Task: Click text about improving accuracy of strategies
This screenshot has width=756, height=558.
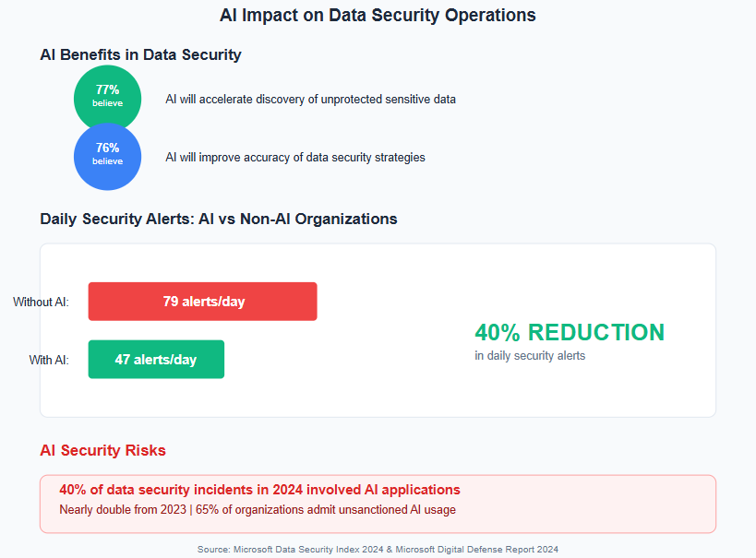Action: coord(295,158)
